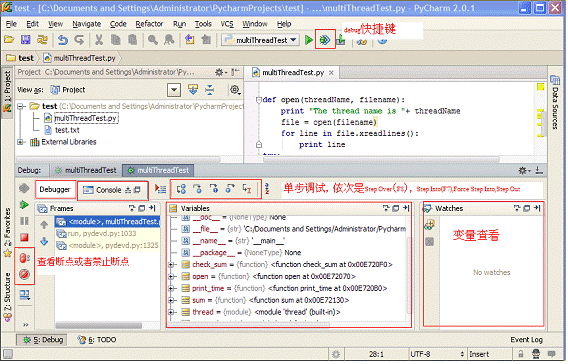Click the Paste toolbar icon
The image size is (568, 364).
(133, 39)
